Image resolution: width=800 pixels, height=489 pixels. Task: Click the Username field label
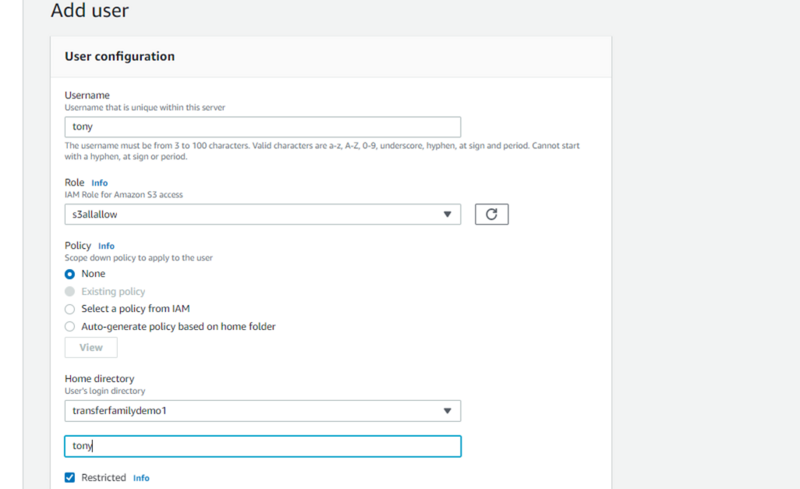click(87, 95)
